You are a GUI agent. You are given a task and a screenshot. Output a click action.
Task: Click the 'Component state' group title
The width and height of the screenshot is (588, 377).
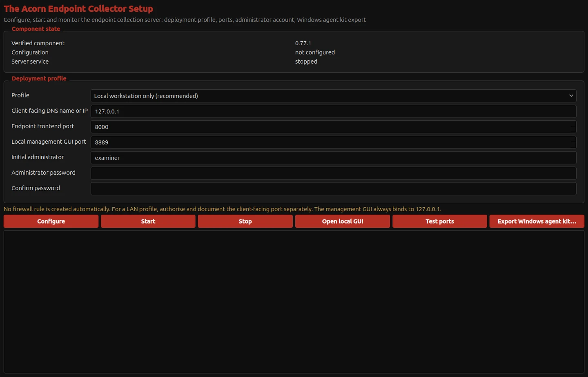[x=36, y=29]
